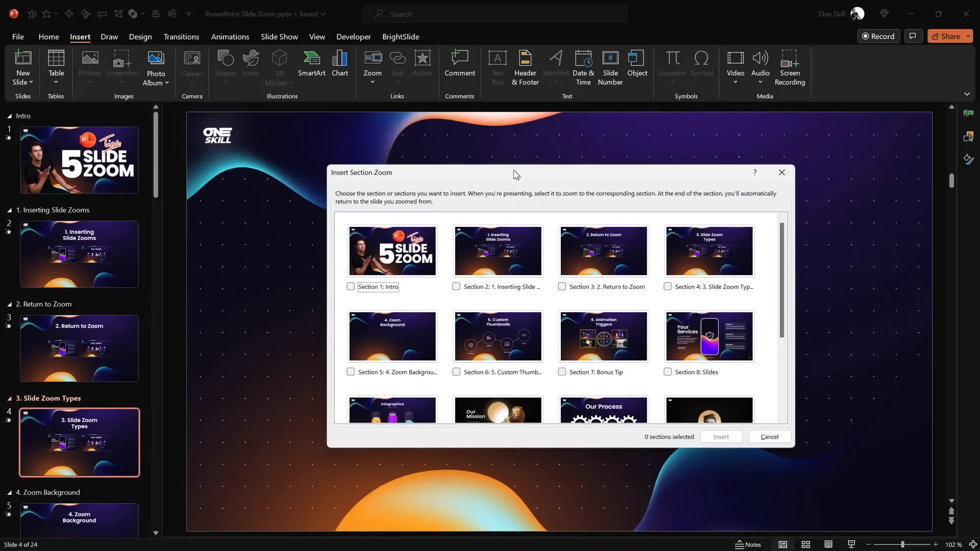980x551 pixels.
Task: Check Section 6: 5. Custom Thumbnails
Action: click(x=456, y=372)
